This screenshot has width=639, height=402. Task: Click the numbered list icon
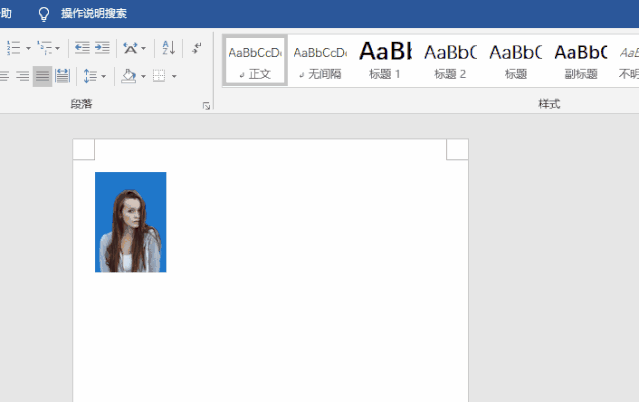13,47
